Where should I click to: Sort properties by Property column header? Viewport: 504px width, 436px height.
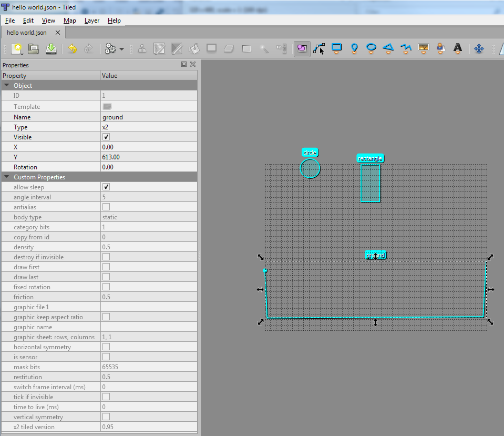(x=51, y=76)
